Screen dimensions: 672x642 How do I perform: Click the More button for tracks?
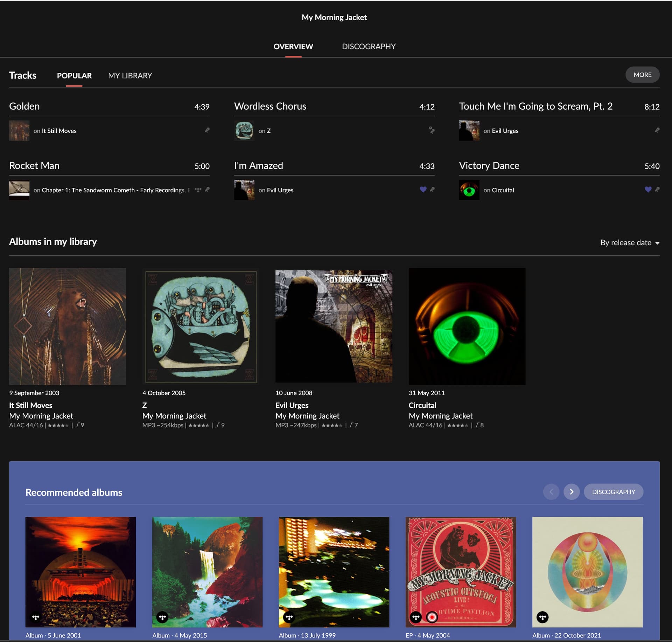[642, 75]
